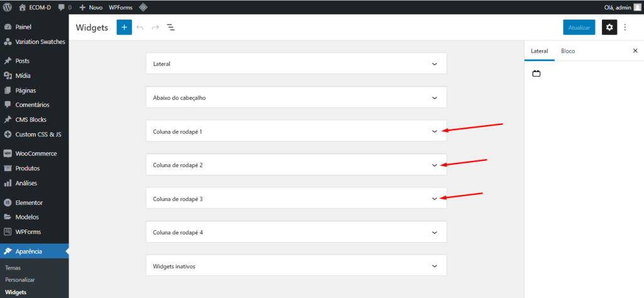Click the Elementor icon in sidebar
This screenshot has height=298, width=644.
[x=8, y=202]
